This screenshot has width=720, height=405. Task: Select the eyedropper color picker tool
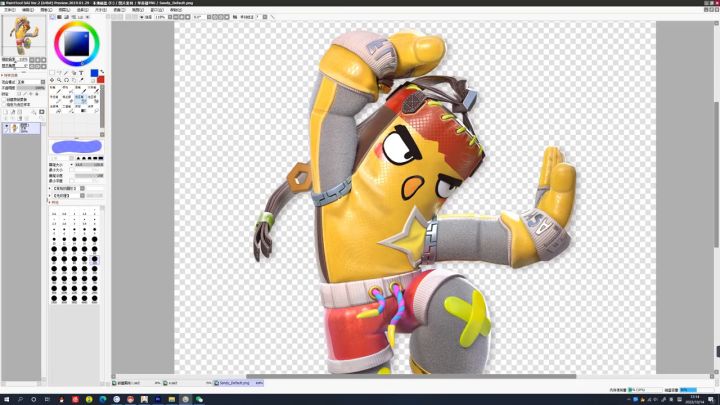click(x=81, y=80)
